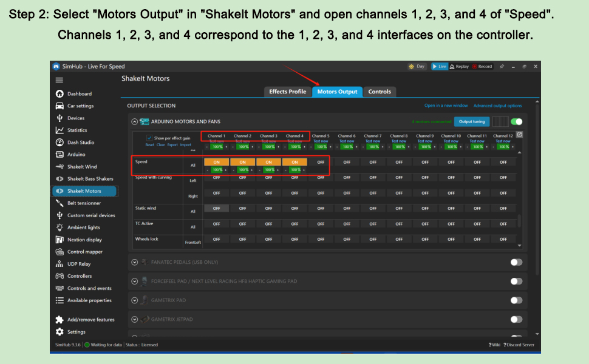
Task: Increase the Speed gain on Channel 4
Action: (x=304, y=170)
